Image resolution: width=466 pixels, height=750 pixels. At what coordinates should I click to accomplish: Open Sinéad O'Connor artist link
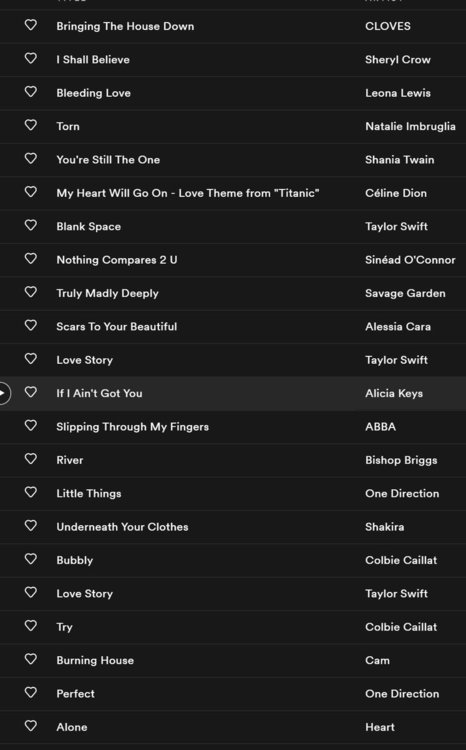(410, 260)
